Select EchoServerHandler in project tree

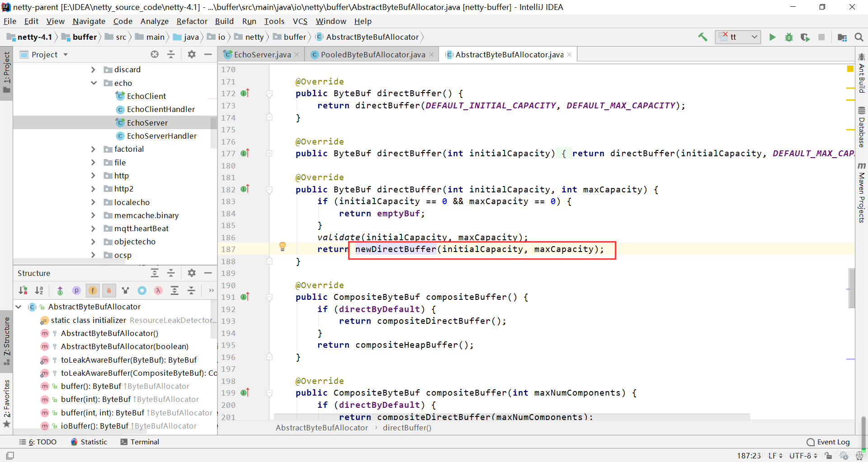pos(161,136)
